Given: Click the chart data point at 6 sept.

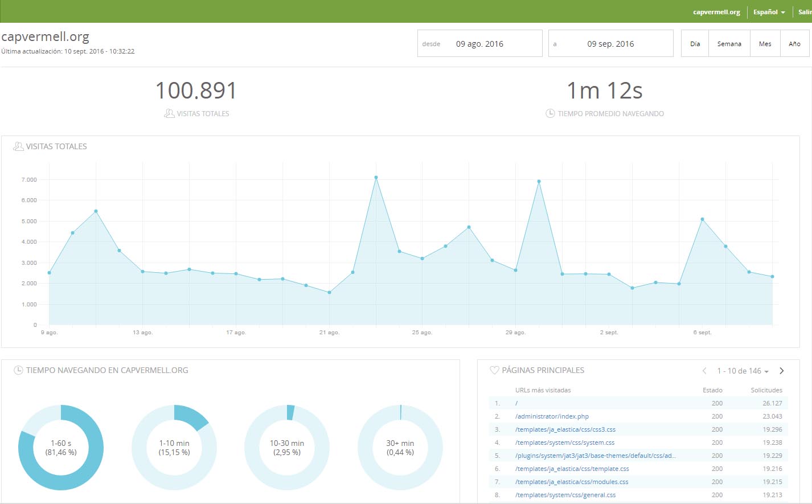Looking at the screenshot, I should pos(702,219).
